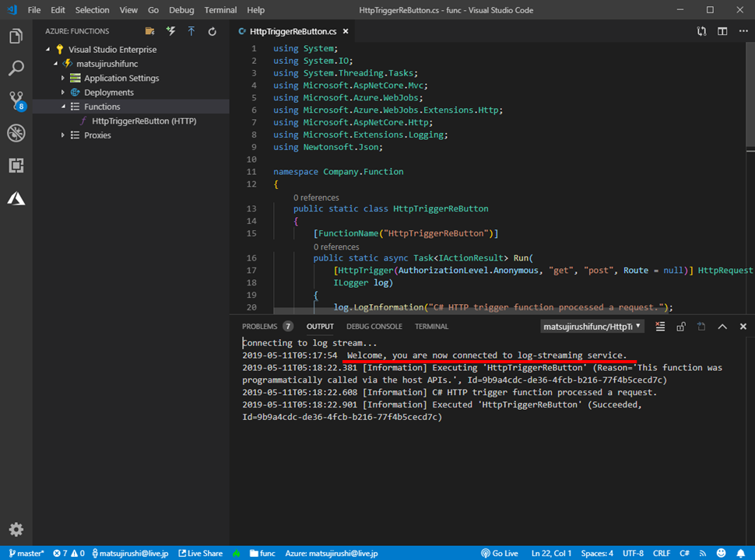Click the broadcast feed icon in status bar
Image resolution: width=755 pixels, height=560 pixels.
(703, 553)
